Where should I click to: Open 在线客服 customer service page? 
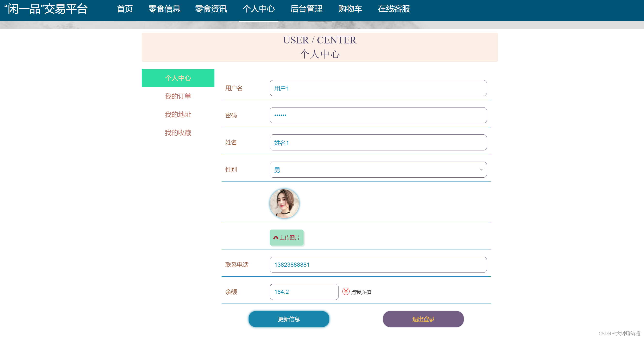coord(394,9)
